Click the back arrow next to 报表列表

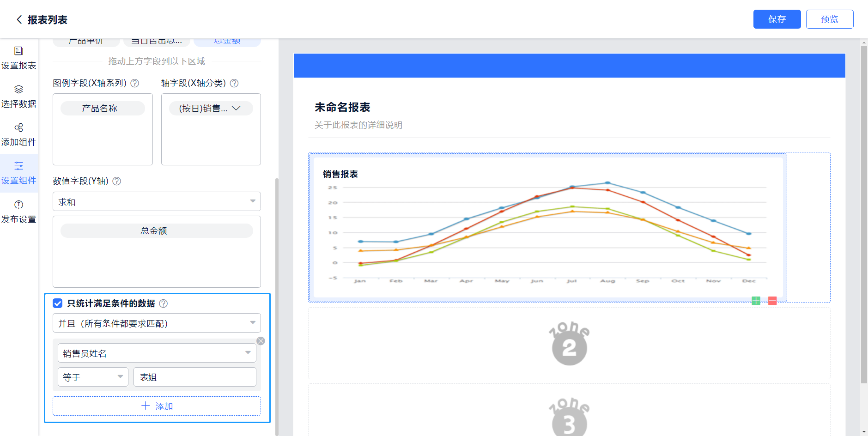(19, 19)
